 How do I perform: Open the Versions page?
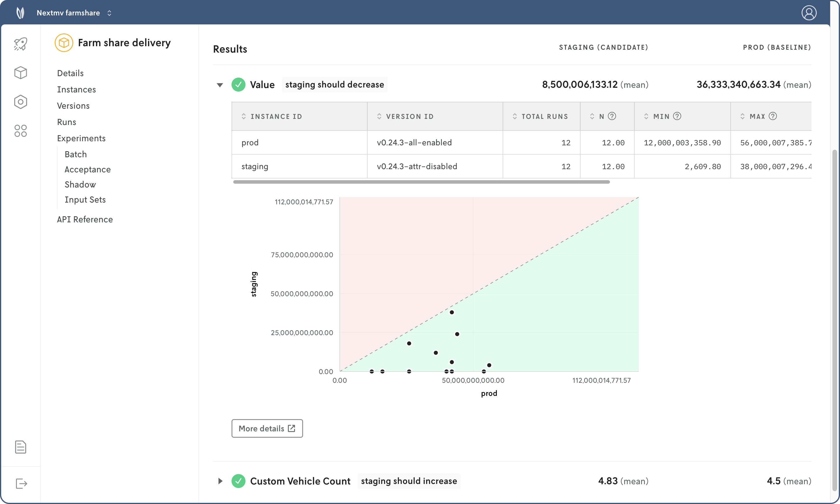[73, 106]
